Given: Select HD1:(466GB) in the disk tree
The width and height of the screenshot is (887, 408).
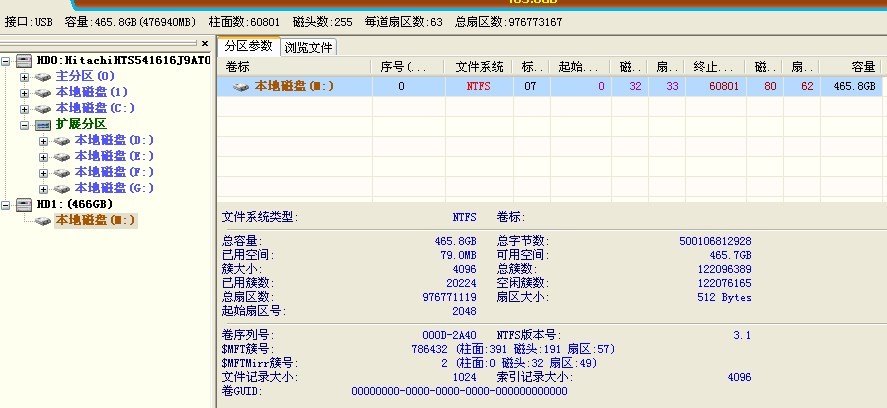Looking at the screenshot, I should (x=75, y=204).
